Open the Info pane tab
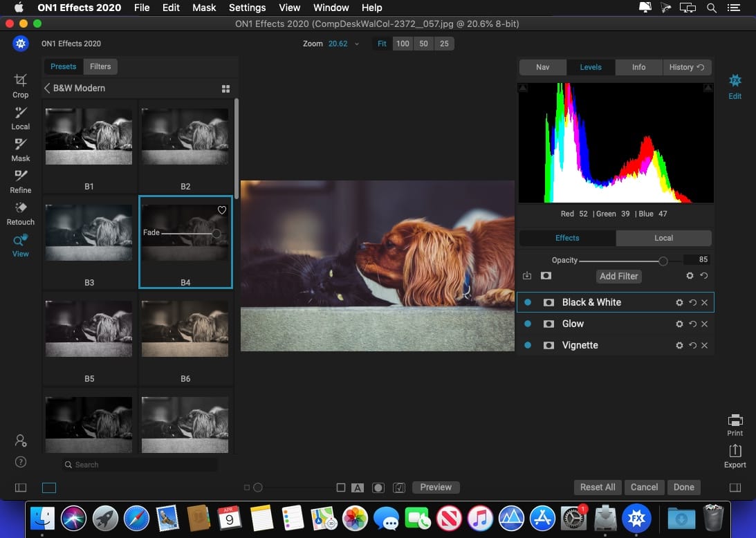 click(639, 67)
